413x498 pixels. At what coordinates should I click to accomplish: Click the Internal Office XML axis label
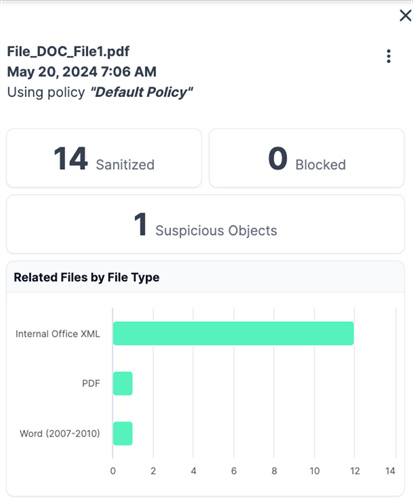point(58,334)
